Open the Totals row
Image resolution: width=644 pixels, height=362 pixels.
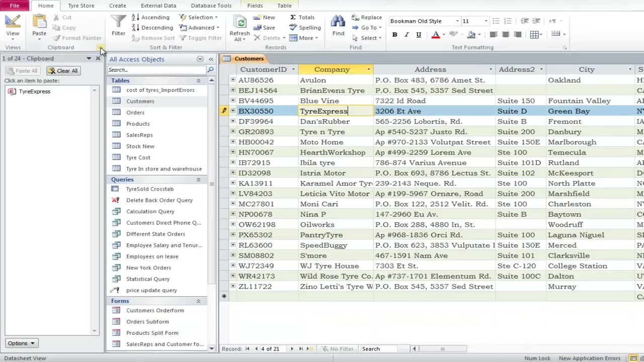[302, 17]
